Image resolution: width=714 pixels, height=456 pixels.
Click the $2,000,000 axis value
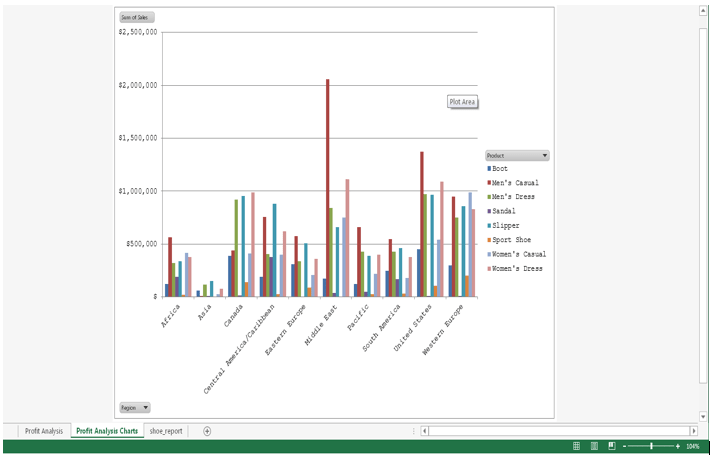point(138,85)
